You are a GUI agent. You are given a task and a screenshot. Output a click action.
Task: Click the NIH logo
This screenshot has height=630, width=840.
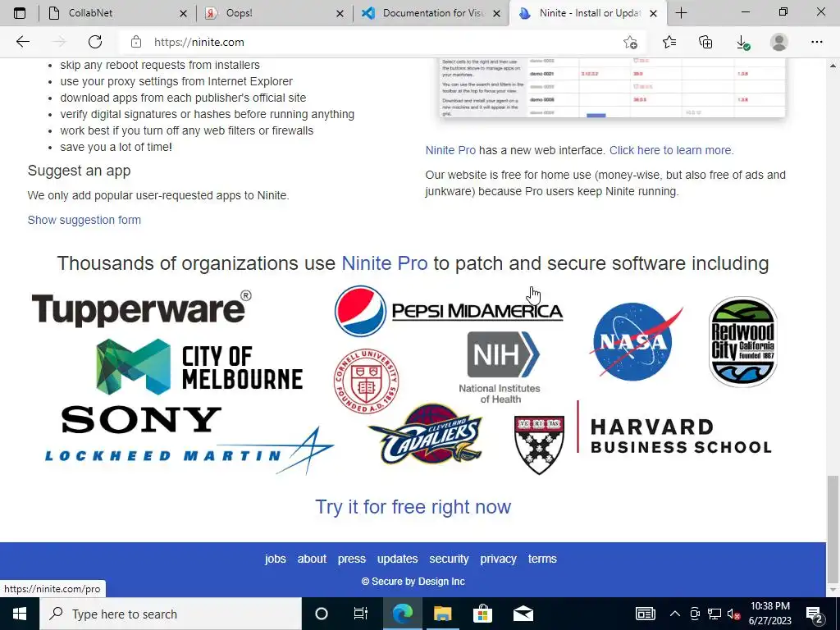(x=501, y=367)
